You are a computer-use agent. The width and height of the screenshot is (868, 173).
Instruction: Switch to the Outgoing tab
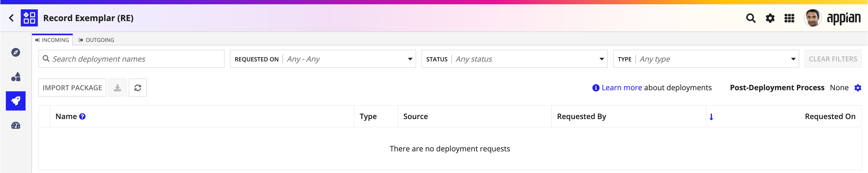96,40
